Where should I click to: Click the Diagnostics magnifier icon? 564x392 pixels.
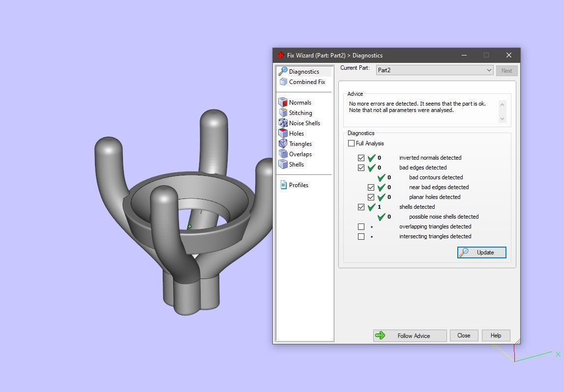point(283,71)
